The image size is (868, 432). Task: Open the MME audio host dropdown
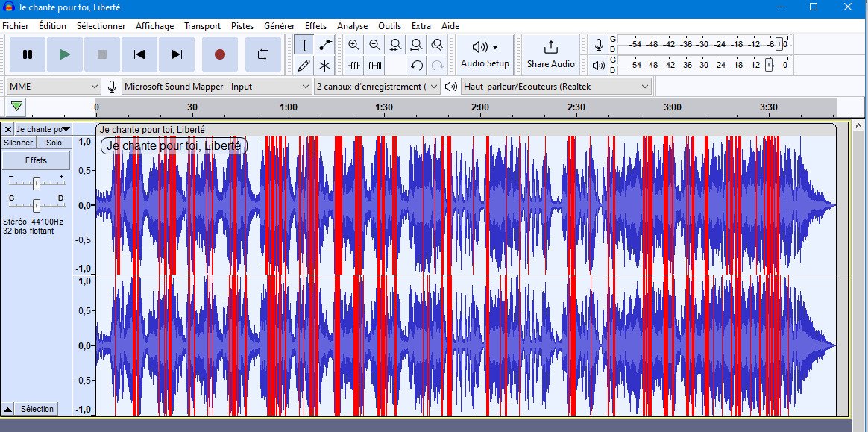pyautogui.click(x=53, y=87)
